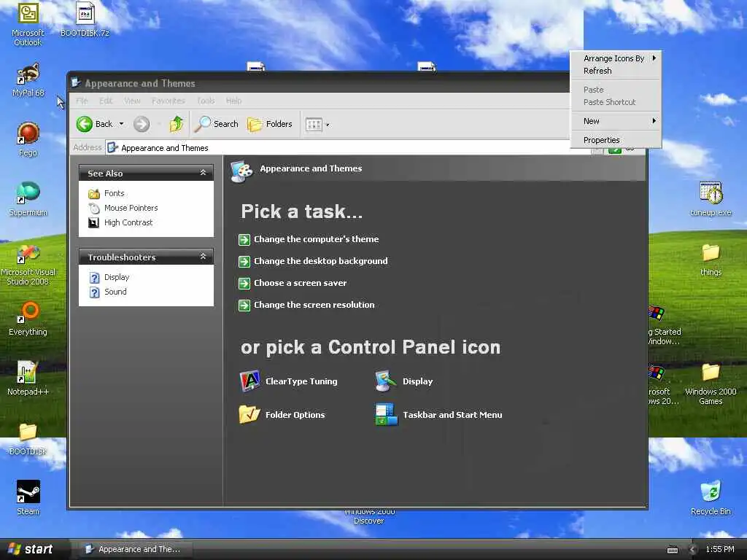Open the Favorites menu

click(169, 101)
